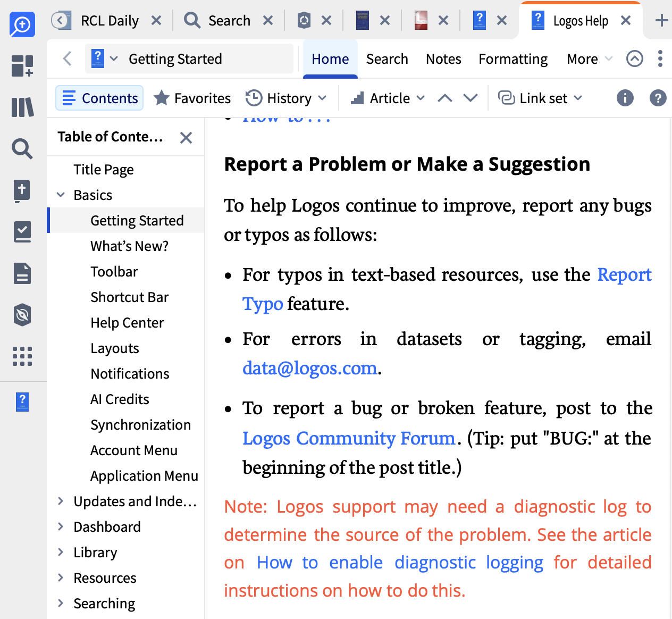672x619 pixels.
Task: Open the Library books icon in the sidebar
Action: click(22, 107)
